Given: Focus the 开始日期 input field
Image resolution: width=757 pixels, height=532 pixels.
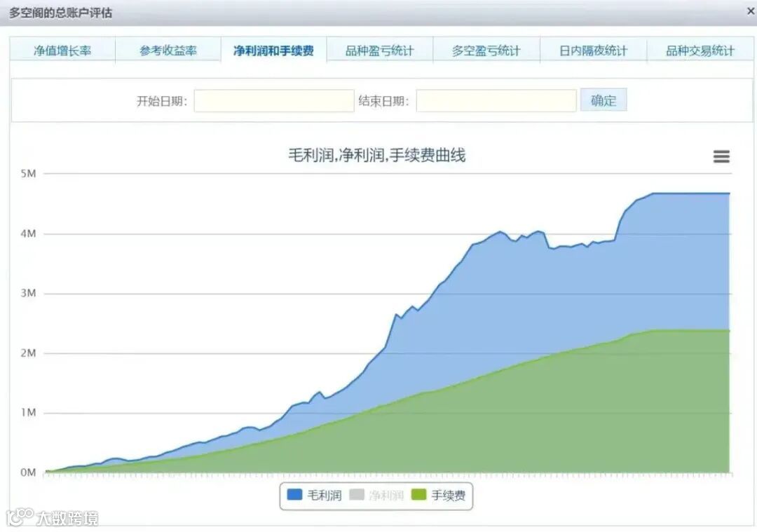Looking at the screenshot, I should [x=274, y=100].
